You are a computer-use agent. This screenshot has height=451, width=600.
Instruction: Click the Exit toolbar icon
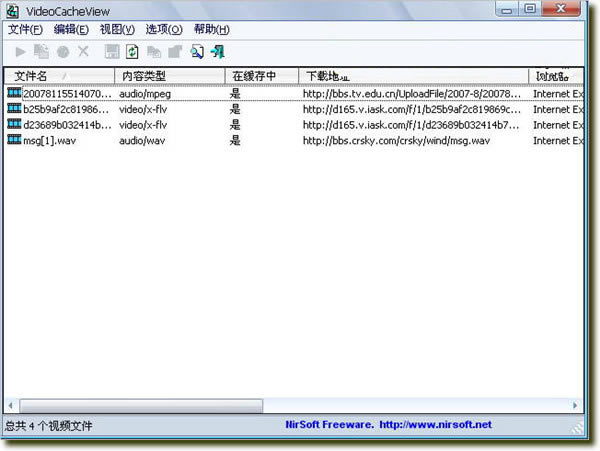(218, 51)
